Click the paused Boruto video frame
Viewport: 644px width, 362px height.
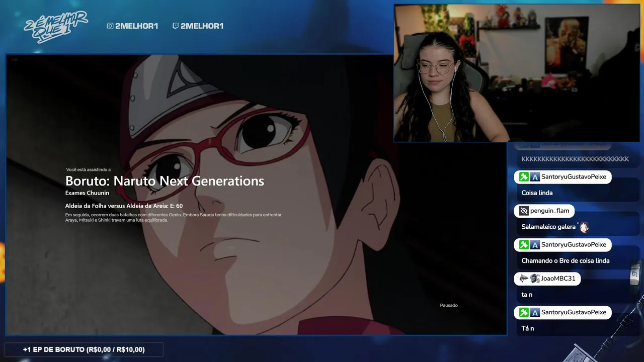pos(256,195)
